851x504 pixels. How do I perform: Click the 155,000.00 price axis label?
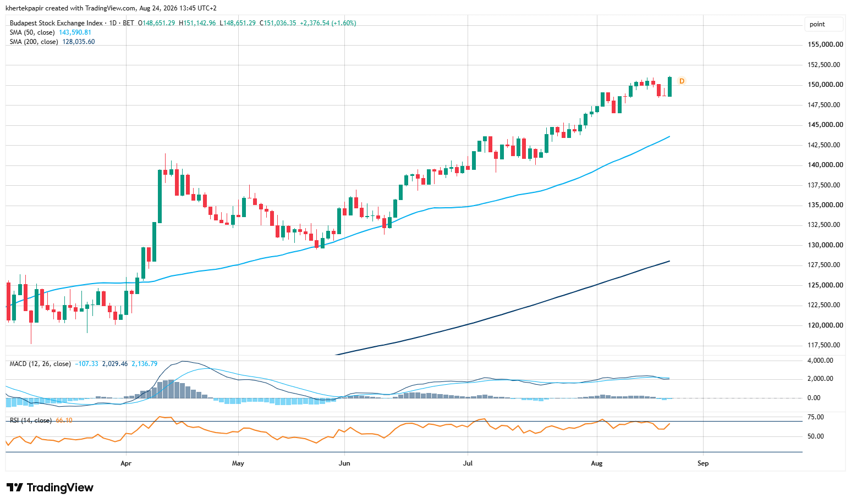click(825, 45)
